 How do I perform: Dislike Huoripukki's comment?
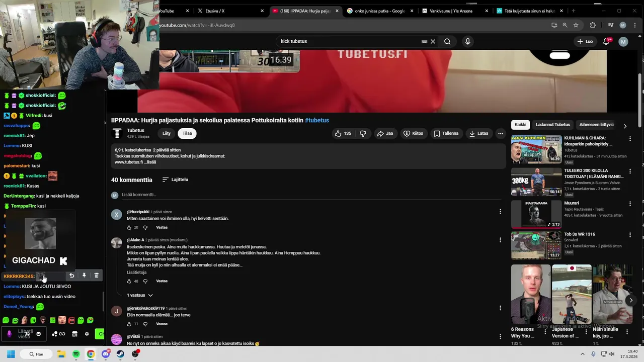(x=145, y=227)
